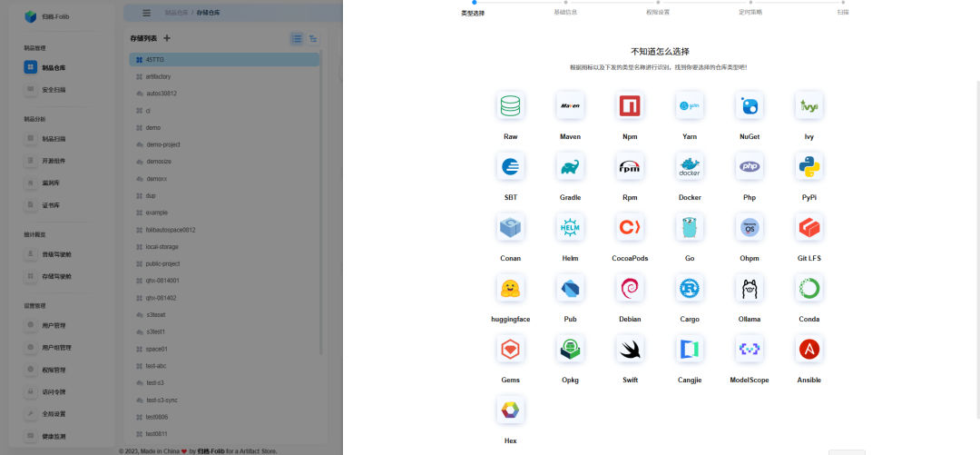Open 开源组件 in the sidebar
Image resolution: width=980 pixels, height=455 pixels.
coord(54,161)
